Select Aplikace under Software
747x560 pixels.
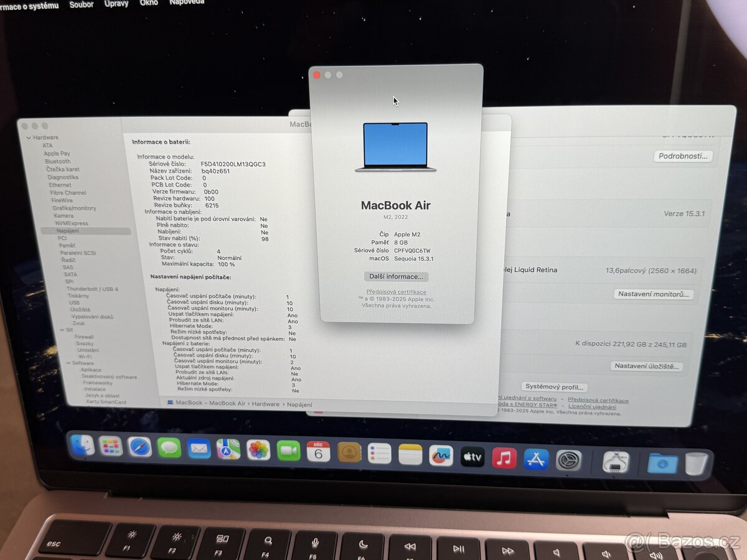pyautogui.click(x=91, y=370)
